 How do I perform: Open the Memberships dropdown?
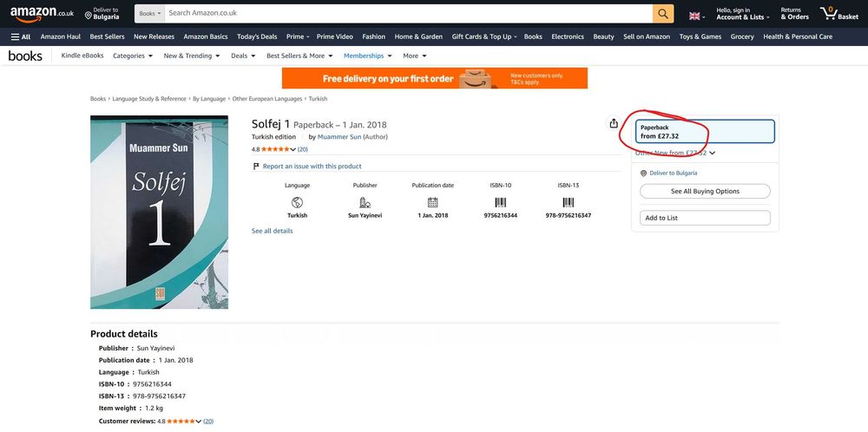(367, 56)
